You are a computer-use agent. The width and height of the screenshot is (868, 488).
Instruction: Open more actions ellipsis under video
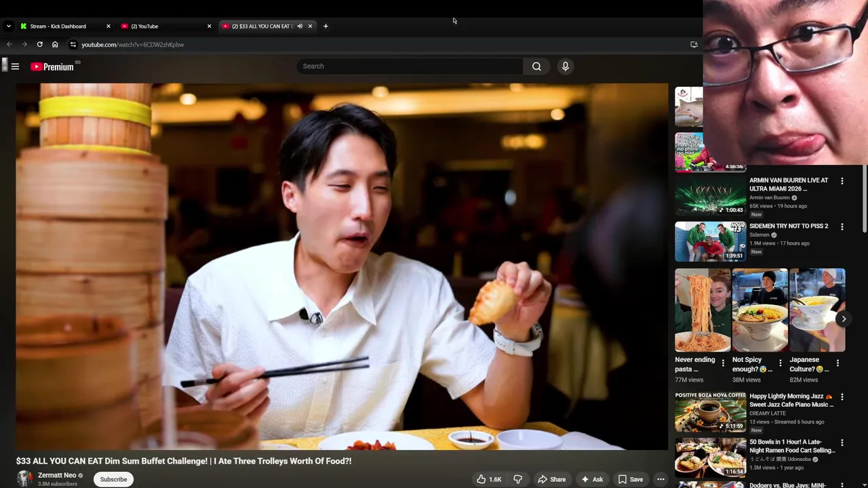pyautogui.click(x=660, y=479)
